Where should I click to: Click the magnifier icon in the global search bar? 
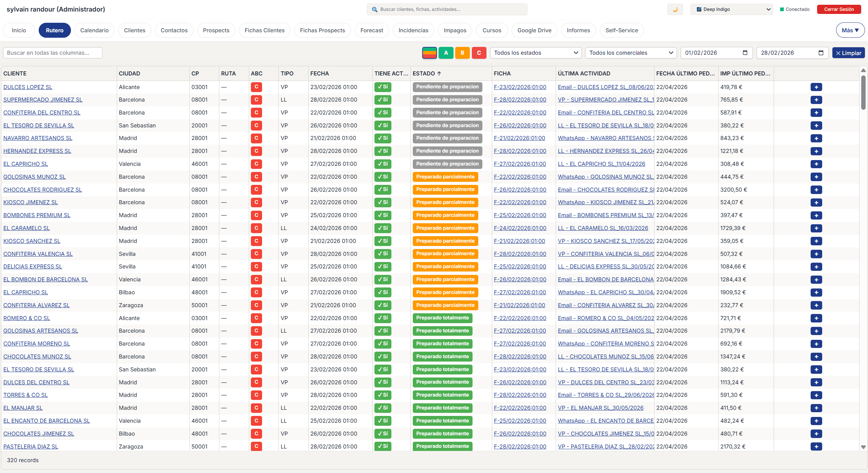[374, 9]
